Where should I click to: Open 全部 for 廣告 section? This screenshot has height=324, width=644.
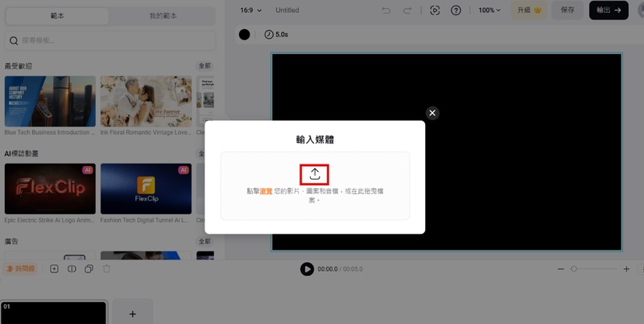(x=204, y=241)
